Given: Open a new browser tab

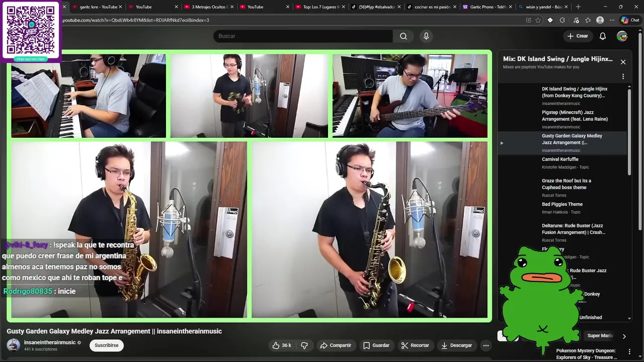Looking at the screenshot, I should pos(578,7).
